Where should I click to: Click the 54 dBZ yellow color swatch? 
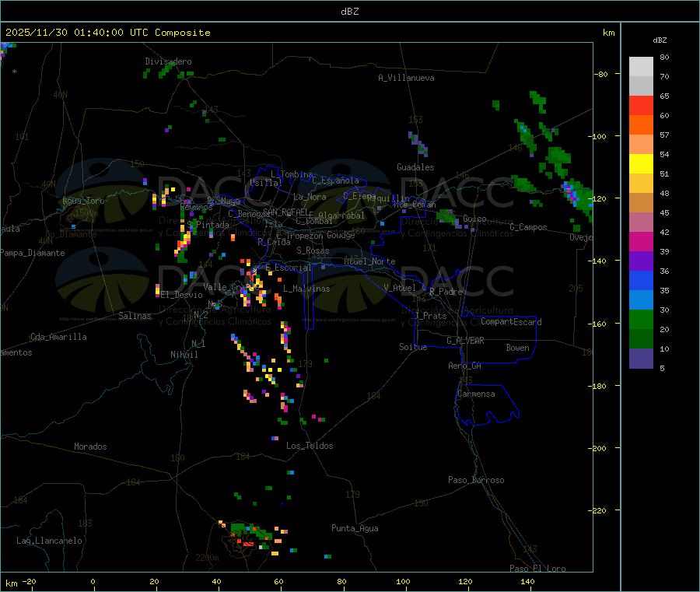(x=641, y=164)
